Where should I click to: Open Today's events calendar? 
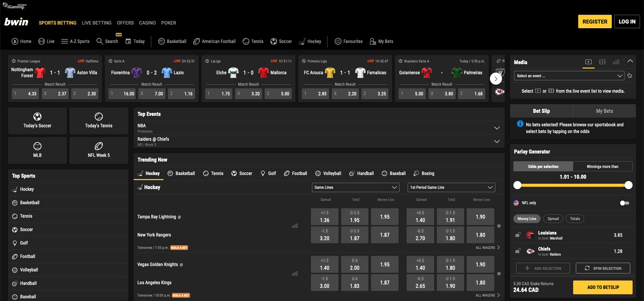pyautogui.click(x=135, y=41)
